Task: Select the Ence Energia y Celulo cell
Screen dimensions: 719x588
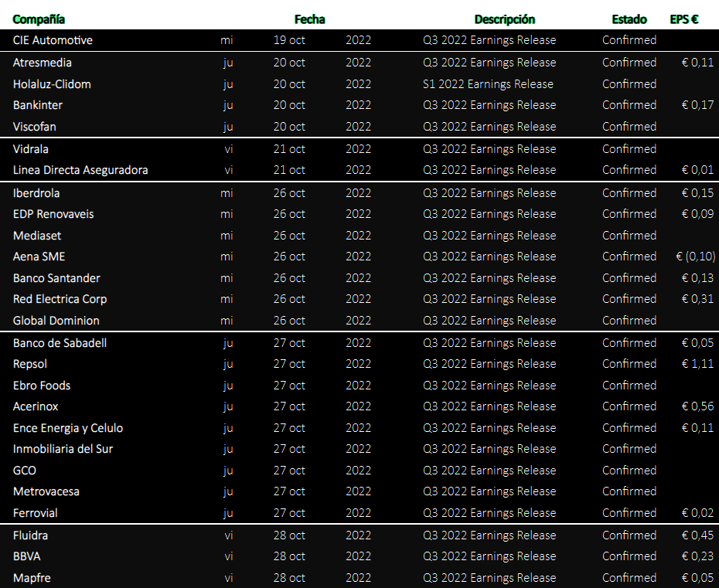Action: (68, 429)
